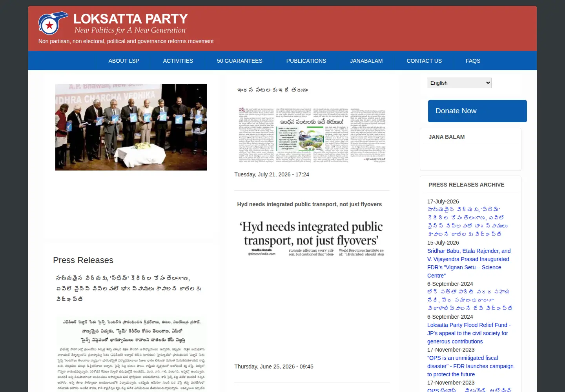Open Sridhar Babu, Etala Rajender archive link
Image resolution: width=565 pixels, height=392 pixels.
[x=469, y=263]
